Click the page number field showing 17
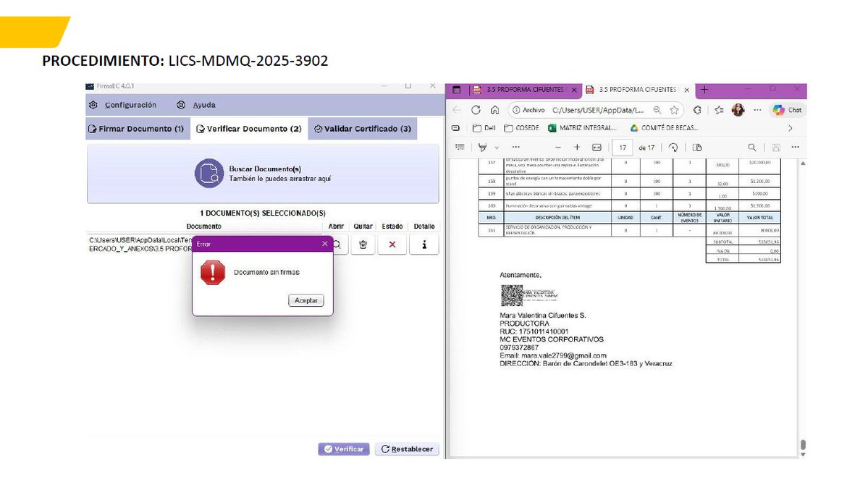 (x=622, y=147)
